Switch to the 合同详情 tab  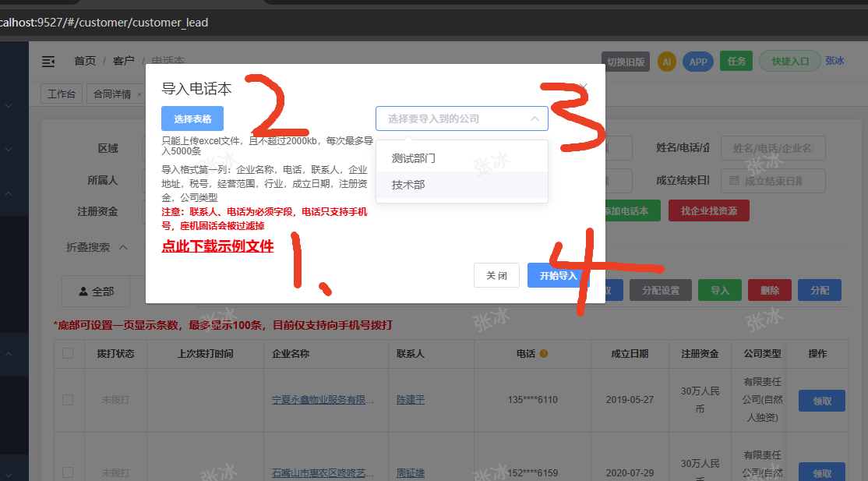click(x=112, y=94)
